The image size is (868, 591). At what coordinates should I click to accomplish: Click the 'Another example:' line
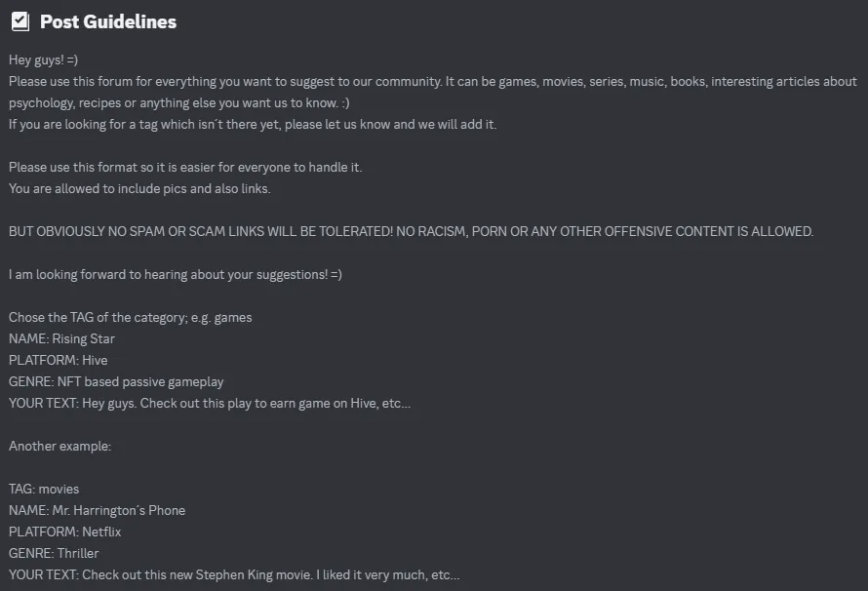coord(59,446)
